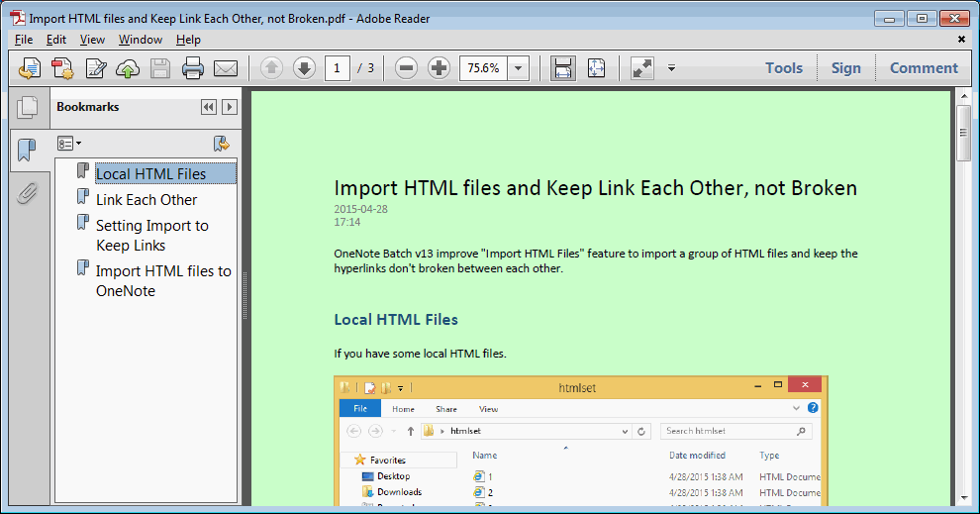Image resolution: width=980 pixels, height=514 pixels.
Task: Click bookmark icon beside Import HTML files to OneNote
Action: pyautogui.click(x=82, y=267)
